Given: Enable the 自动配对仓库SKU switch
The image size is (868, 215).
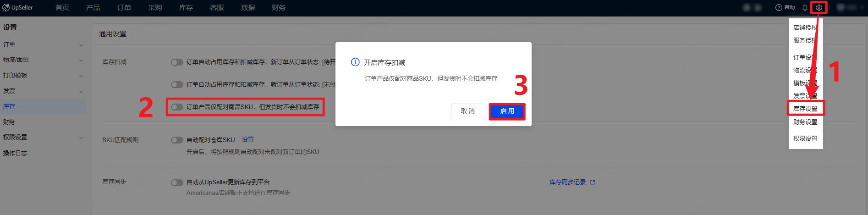Looking at the screenshot, I should pyautogui.click(x=177, y=140).
